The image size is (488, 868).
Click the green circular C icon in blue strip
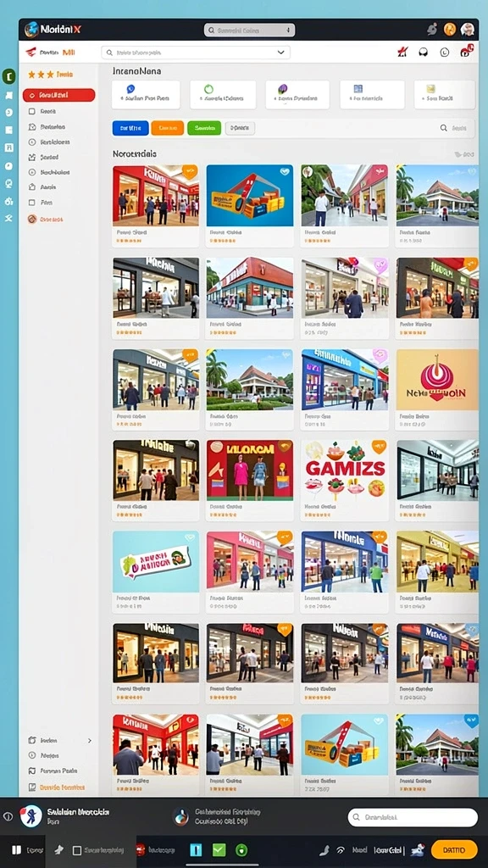tap(8, 76)
